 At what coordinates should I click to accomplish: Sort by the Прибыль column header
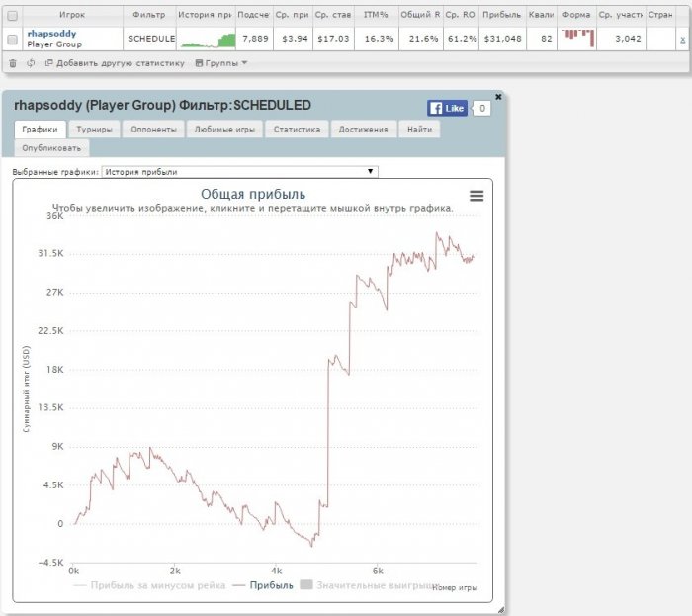point(502,15)
